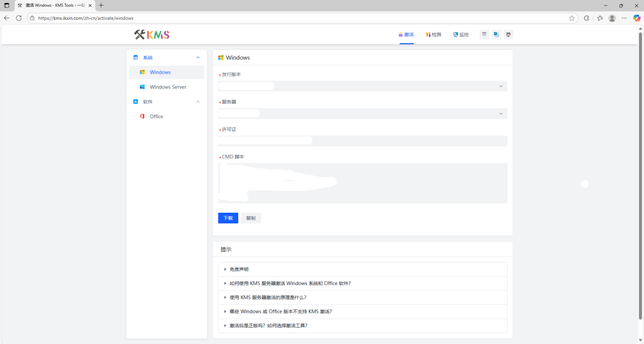This screenshot has height=344, width=644.
Task: Open the favorites list icon
Action: (600, 18)
